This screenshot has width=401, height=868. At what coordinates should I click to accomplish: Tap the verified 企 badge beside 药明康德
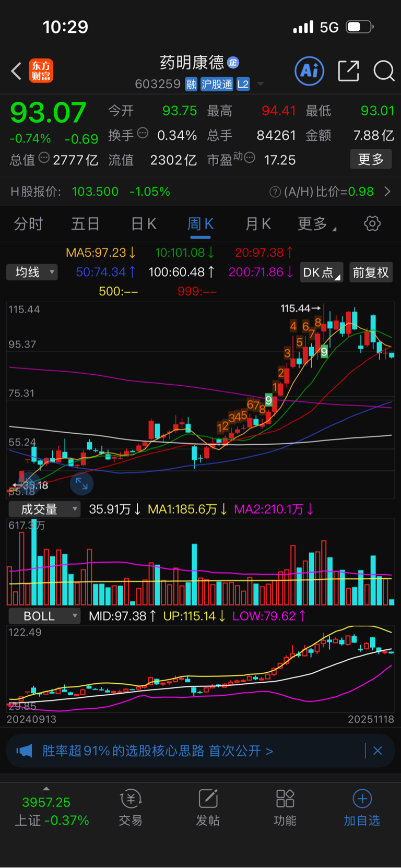tap(233, 63)
